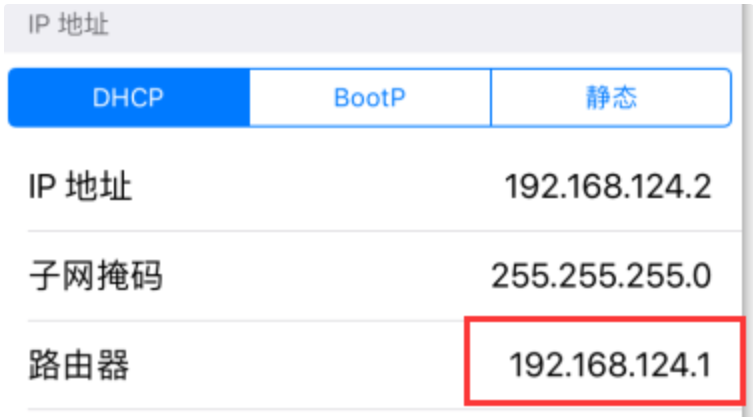Screen dimensions: 753x417
Task: Tap the divider below the IP 地址 row
Action: (385, 231)
